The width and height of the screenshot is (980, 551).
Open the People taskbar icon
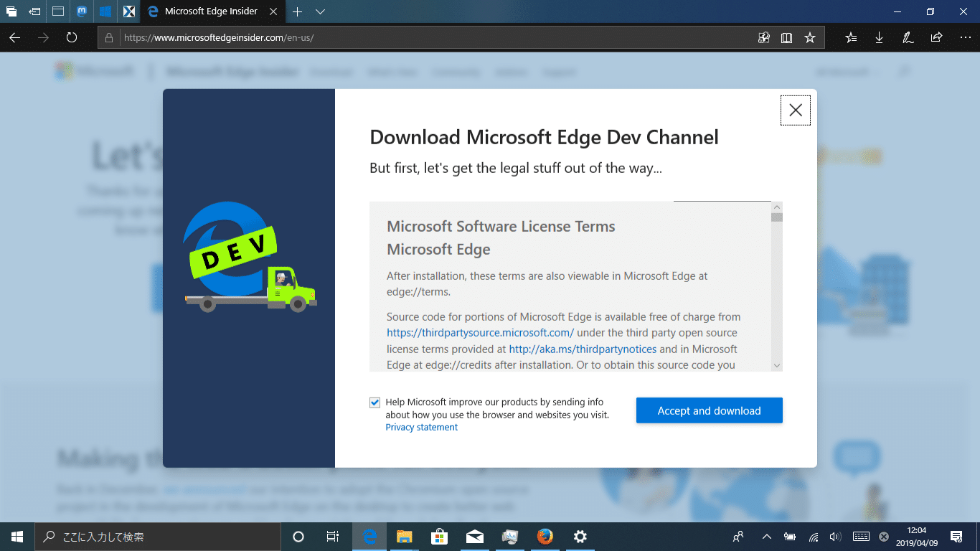pos(738,537)
